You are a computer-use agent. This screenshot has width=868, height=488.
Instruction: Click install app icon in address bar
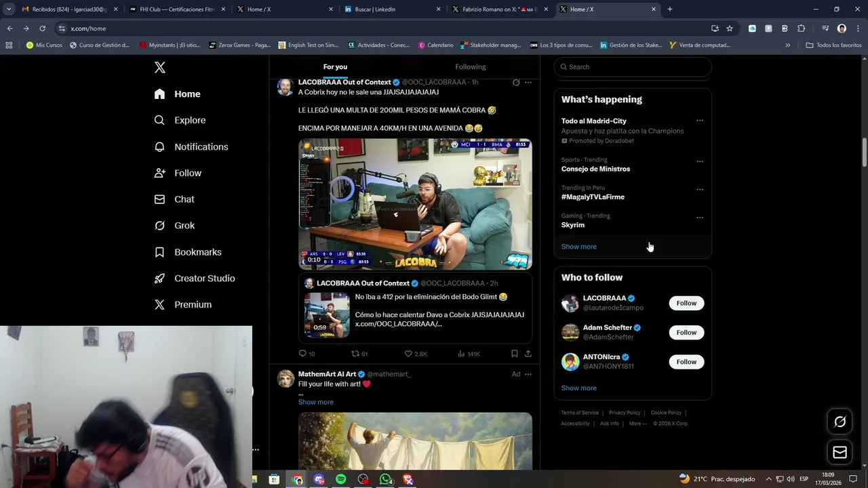[x=715, y=28]
